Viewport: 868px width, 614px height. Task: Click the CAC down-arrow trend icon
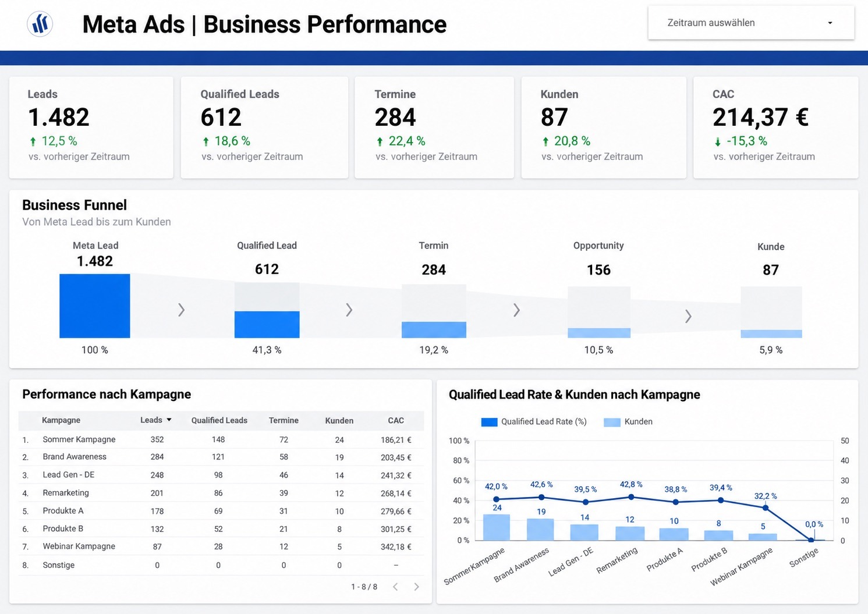(718, 141)
